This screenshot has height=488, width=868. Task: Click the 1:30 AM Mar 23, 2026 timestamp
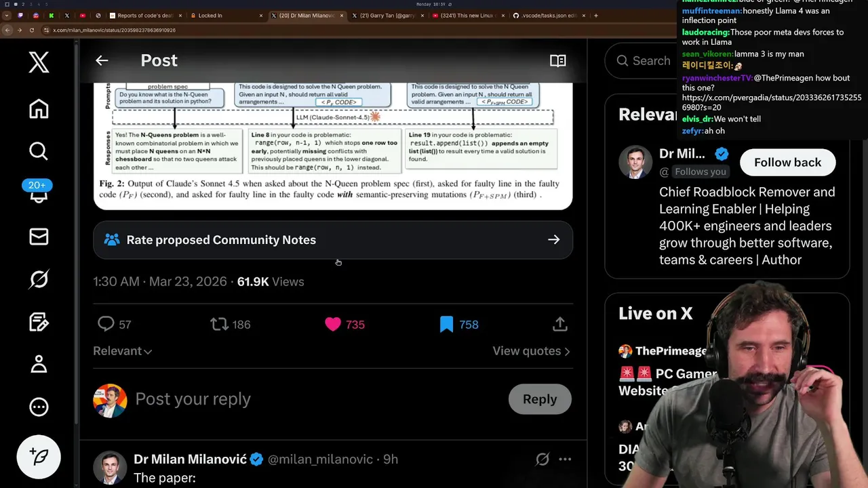(160, 282)
